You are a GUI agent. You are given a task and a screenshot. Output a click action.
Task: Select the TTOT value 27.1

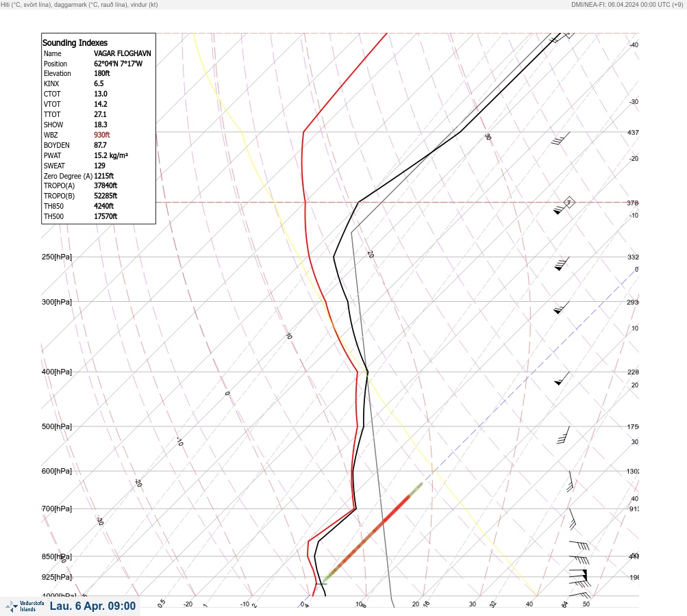click(100, 114)
